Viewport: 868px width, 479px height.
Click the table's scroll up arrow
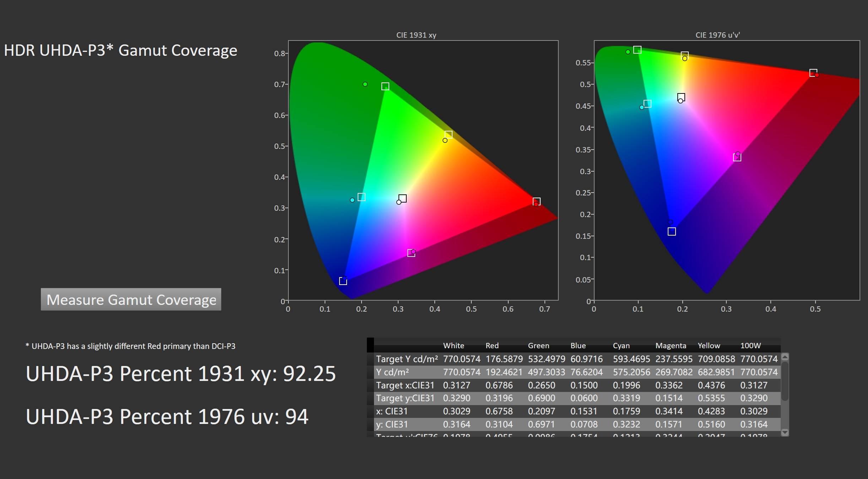(785, 357)
